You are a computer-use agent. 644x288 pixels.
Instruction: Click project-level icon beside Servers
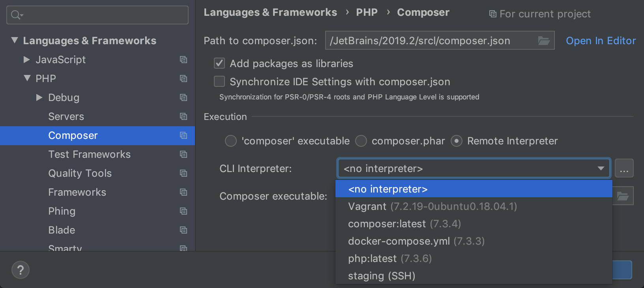(183, 116)
